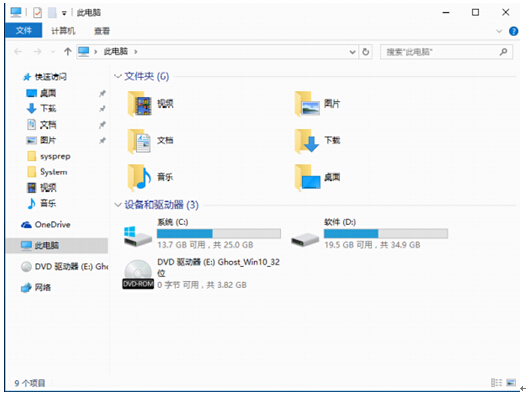Open 视频 in the sidebar

[x=48, y=188]
